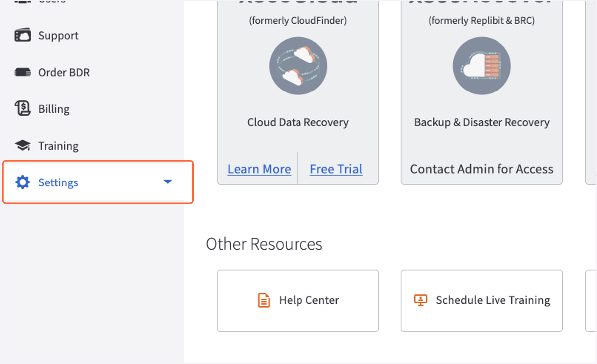Screen dimensions: 597x364
Task: Open the Schedule Live Training button
Action: pos(482,301)
